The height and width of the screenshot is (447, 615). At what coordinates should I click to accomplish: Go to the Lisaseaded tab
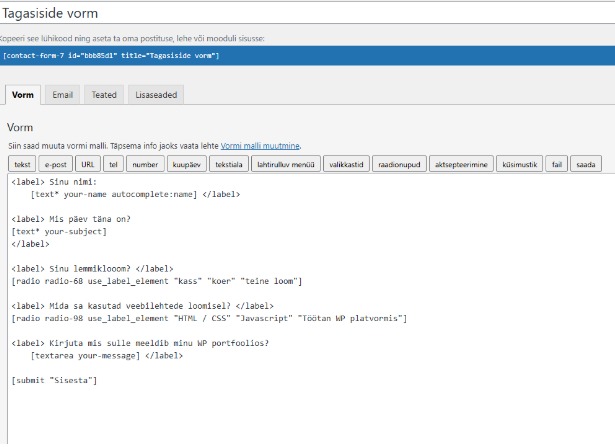[x=156, y=95]
